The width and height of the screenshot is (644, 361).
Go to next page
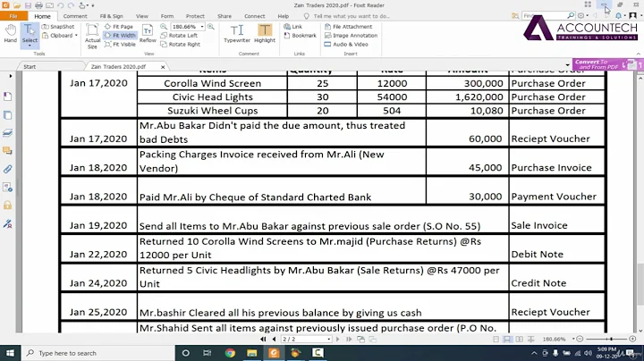pos(337,340)
